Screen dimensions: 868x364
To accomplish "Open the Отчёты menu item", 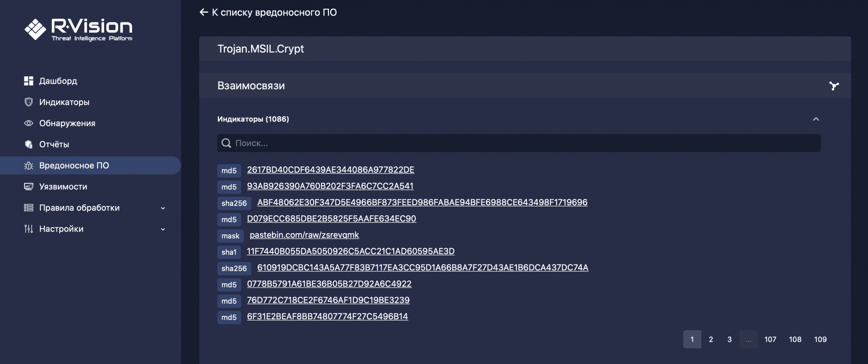I will [54, 144].
